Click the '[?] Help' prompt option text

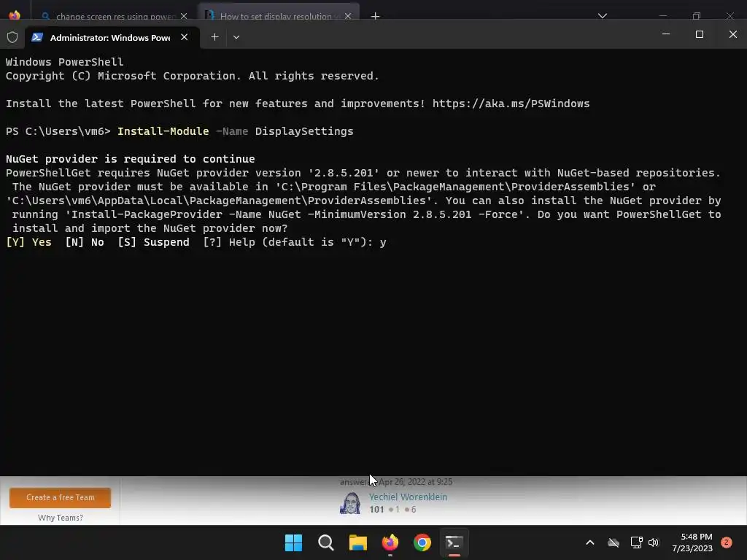pyautogui.click(x=228, y=242)
